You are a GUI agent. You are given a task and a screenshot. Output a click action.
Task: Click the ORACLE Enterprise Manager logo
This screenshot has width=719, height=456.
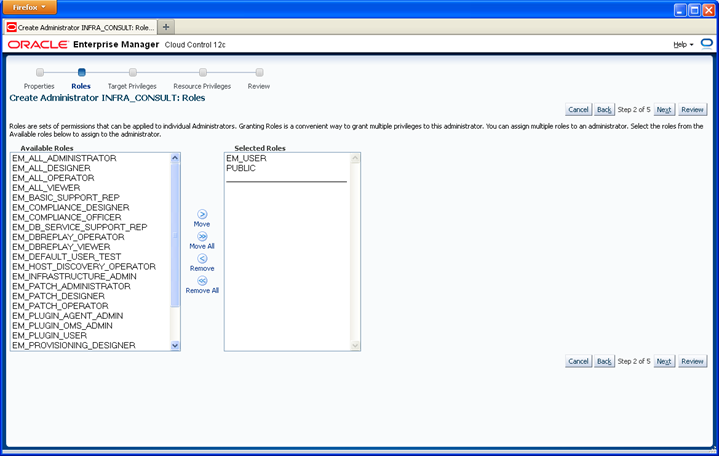[x=83, y=44]
